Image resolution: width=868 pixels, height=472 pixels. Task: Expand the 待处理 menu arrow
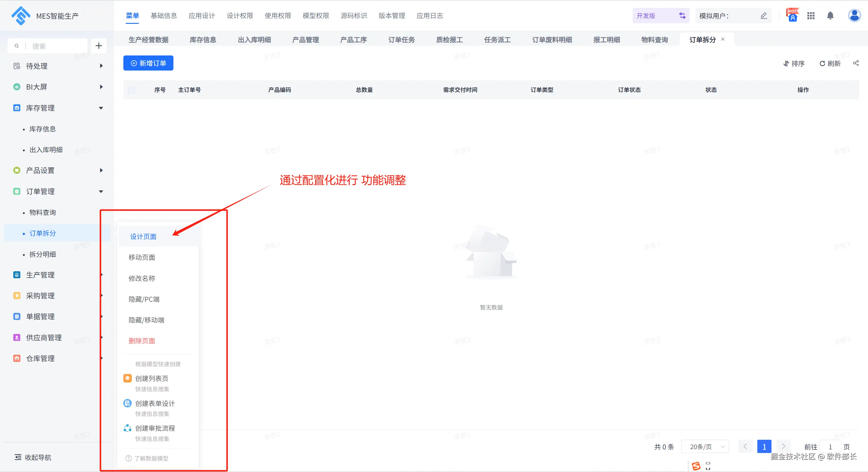pos(101,66)
